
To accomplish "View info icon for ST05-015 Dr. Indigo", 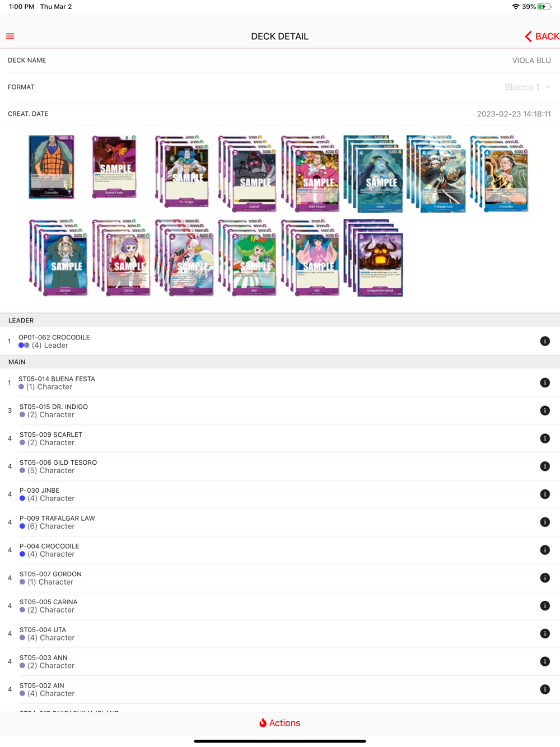I will click(x=545, y=410).
